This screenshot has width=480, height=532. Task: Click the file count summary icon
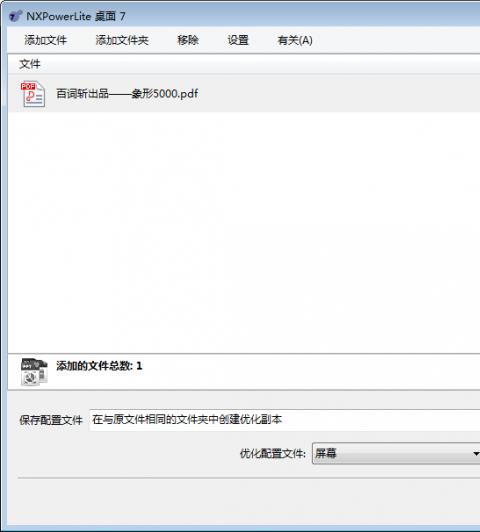[34, 372]
